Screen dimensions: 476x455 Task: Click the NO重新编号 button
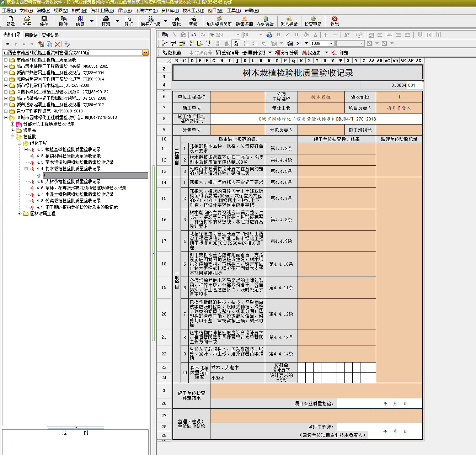coord(227,53)
